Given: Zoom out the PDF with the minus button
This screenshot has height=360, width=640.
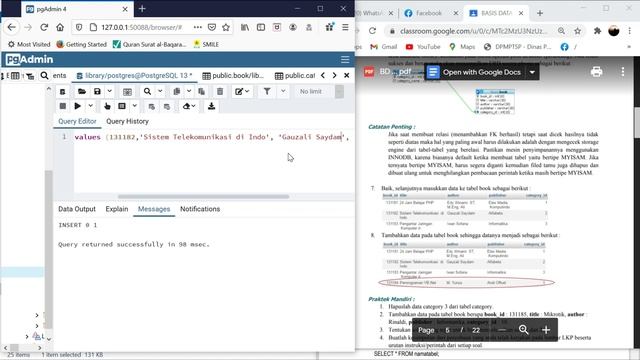Looking at the screenshot, I should tap(502, 330).
